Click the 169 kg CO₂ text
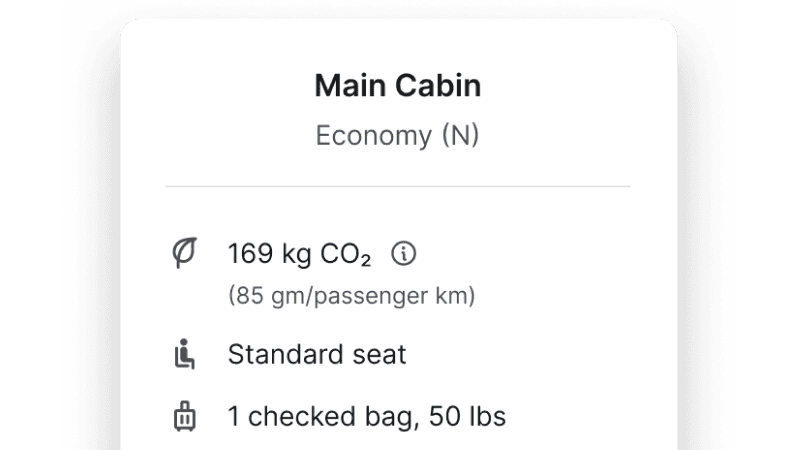 pyautogui.click(x=300, y=253)
